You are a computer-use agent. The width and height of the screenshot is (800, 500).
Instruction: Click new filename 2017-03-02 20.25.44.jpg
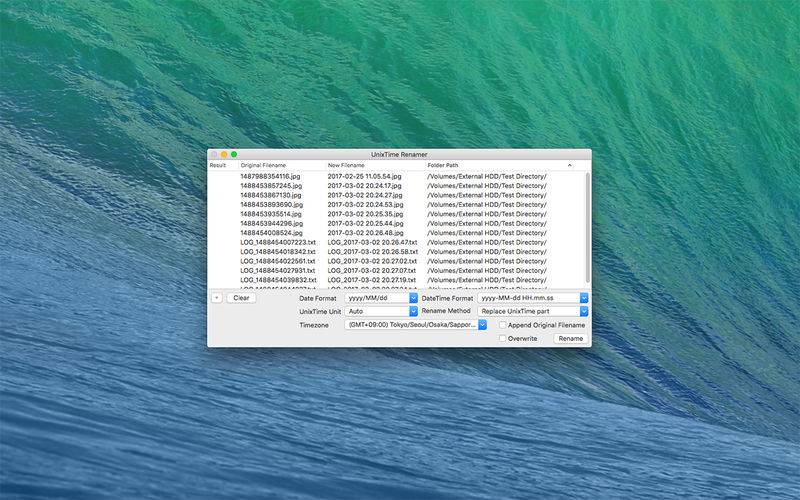[365, 223]
